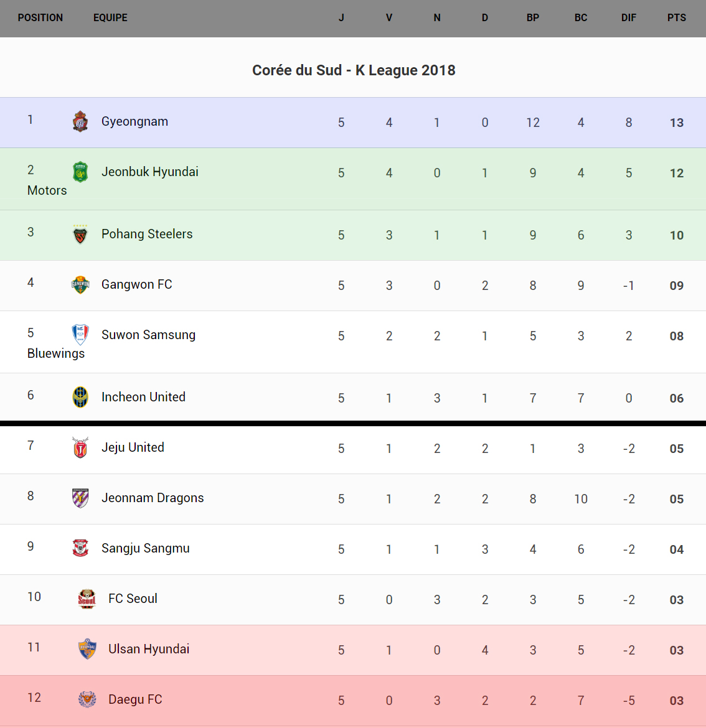This screenshot has height=728, width=706.
Task: Click the Gyeongnam club crest icon
Action: [80, 122]
